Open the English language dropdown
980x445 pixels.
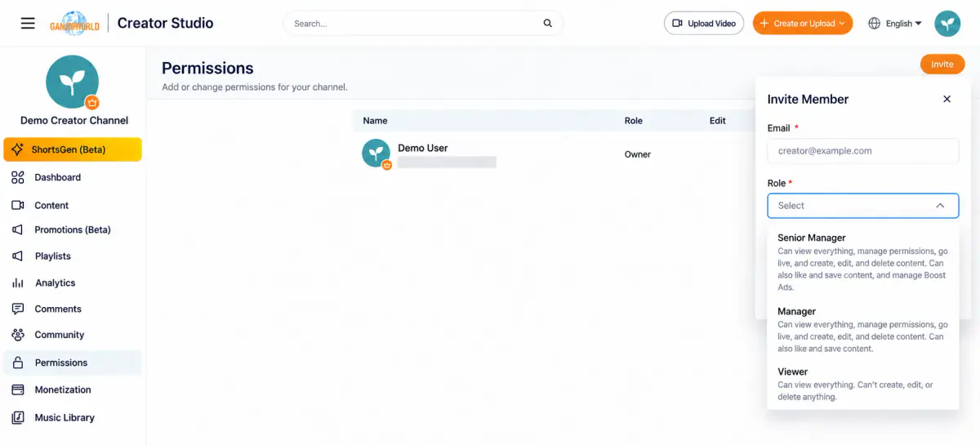[x=903, y=24]
